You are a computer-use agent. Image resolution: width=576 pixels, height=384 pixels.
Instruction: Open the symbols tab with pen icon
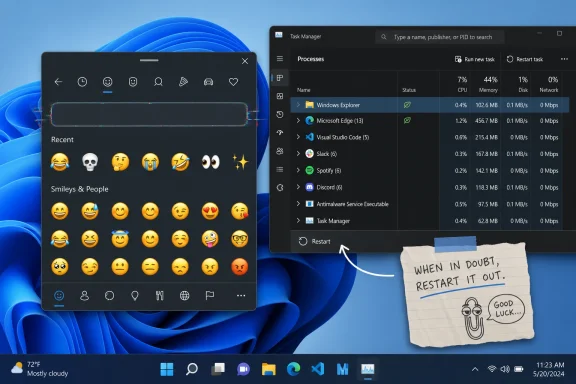(x=183, y=82)
